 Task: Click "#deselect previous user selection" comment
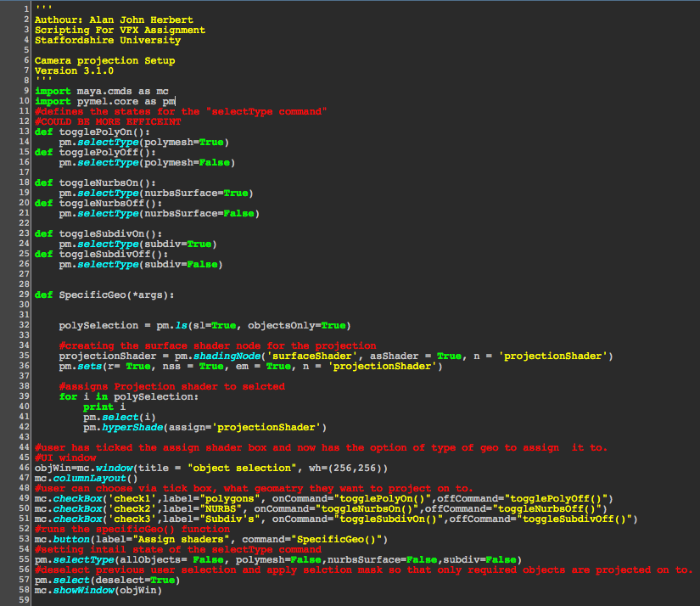(x=364, y=570)
